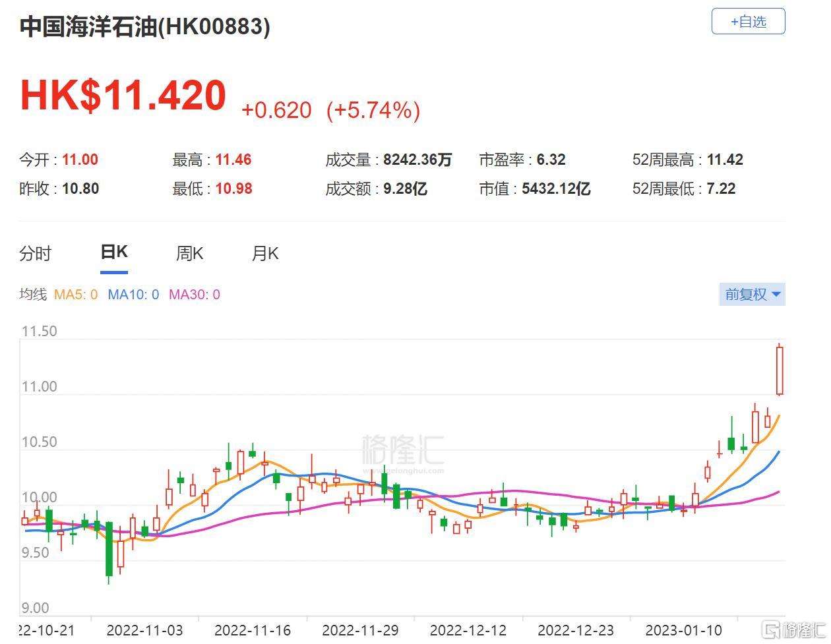The image size is (831, 644).
Task: Click stock title 中国海洋石油(HK00883)
Action: point(144,26)
